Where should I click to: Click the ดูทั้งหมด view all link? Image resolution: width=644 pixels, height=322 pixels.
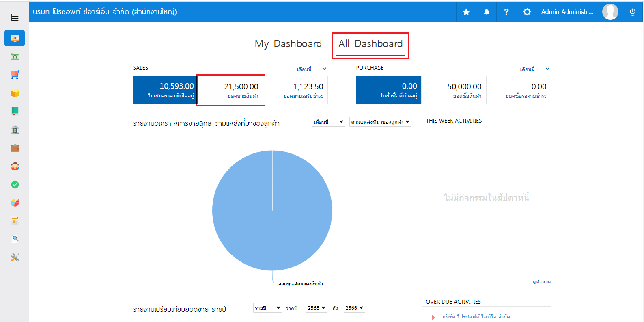(x=542, y=282)
